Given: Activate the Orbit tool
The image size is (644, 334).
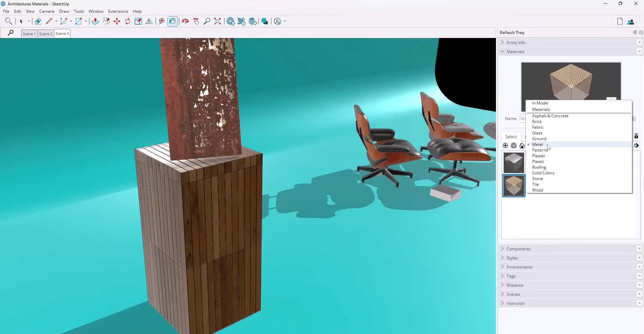Looking at the screenshot, I should pyautogui.click(x=185, y=21).
